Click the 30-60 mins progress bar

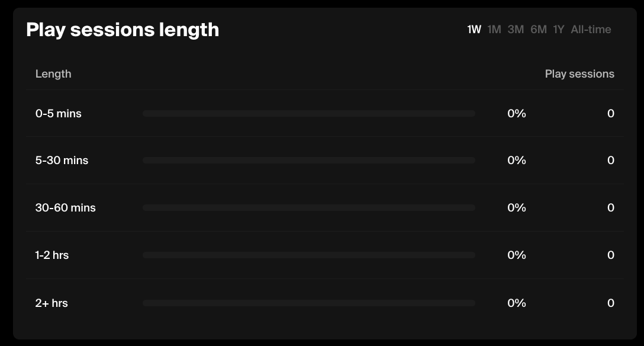click(309, 208)
